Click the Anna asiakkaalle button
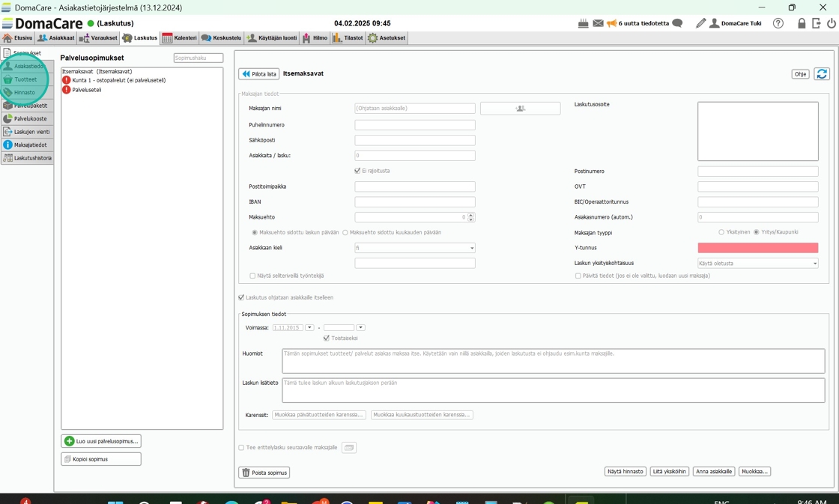The height and width of the screenshot is (504, 839). click(714, 471)
